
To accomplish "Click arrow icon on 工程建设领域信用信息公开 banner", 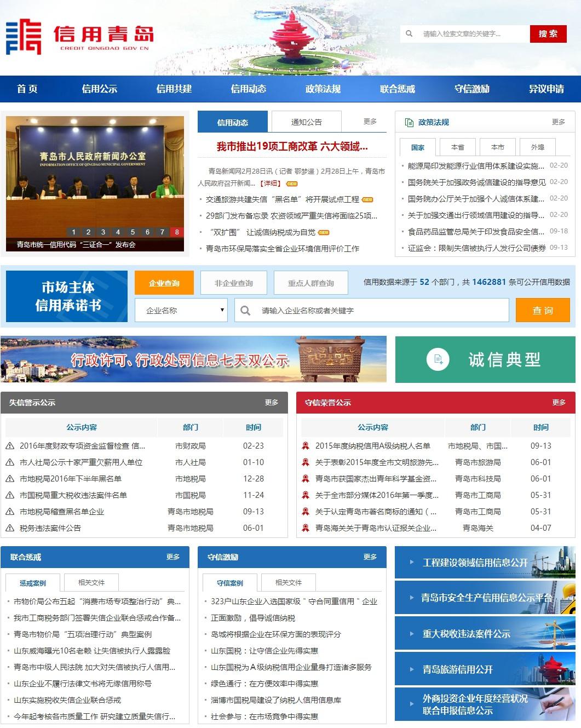I will pos(411,562).
